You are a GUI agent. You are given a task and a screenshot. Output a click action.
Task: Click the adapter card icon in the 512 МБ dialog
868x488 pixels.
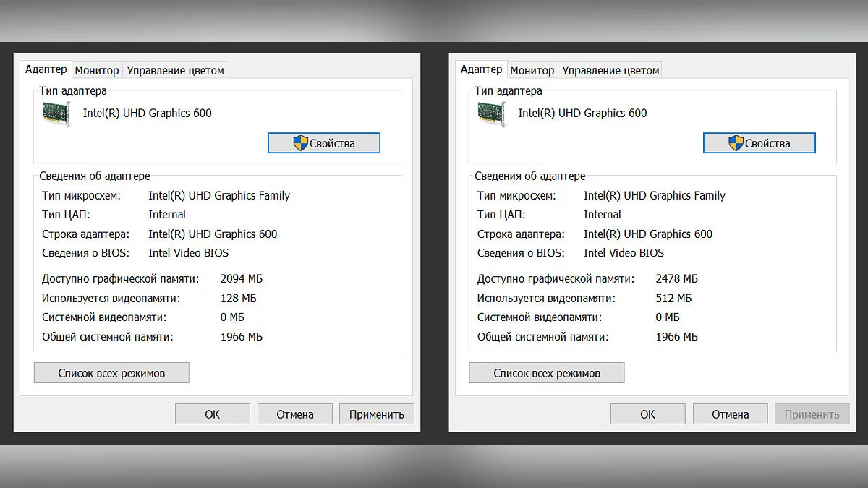pyautogui.click(x=493, y=114)
